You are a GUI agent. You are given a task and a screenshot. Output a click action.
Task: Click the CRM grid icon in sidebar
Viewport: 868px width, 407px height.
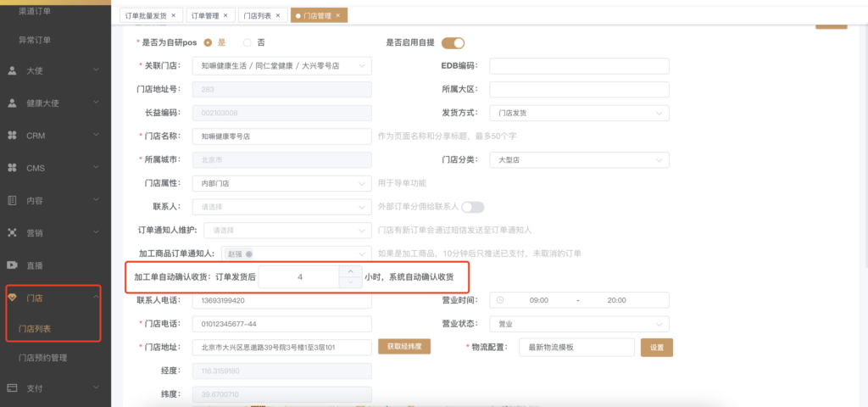pyautogui.click(x=12, y=136)
